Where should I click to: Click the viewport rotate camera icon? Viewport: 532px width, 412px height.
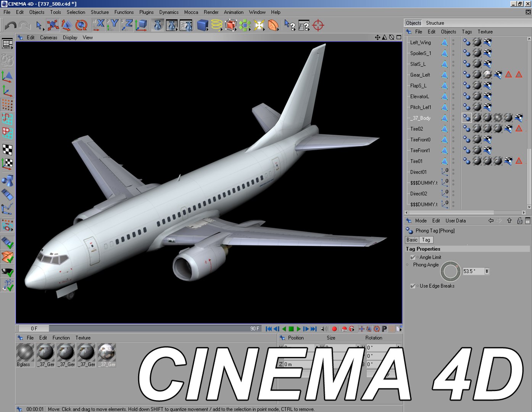[x=392, y=37]
